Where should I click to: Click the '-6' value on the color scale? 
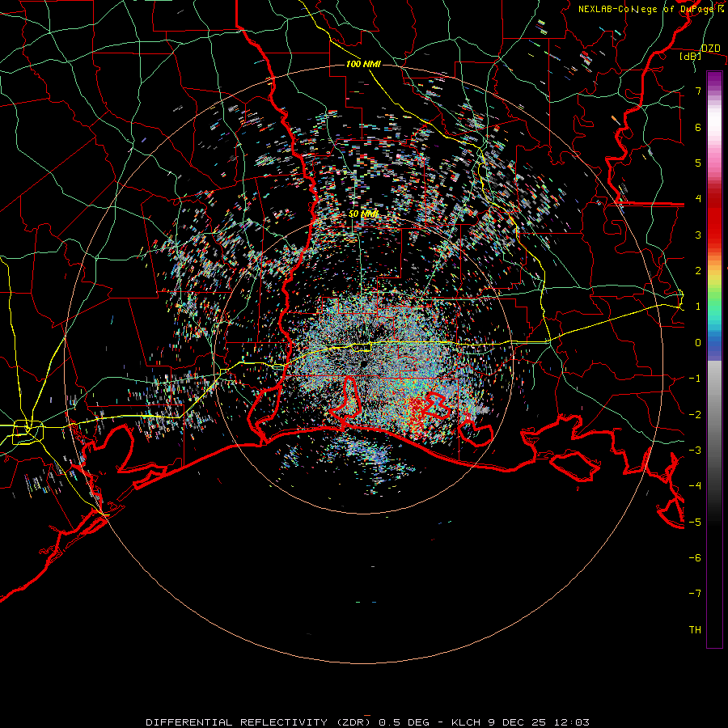695,558
